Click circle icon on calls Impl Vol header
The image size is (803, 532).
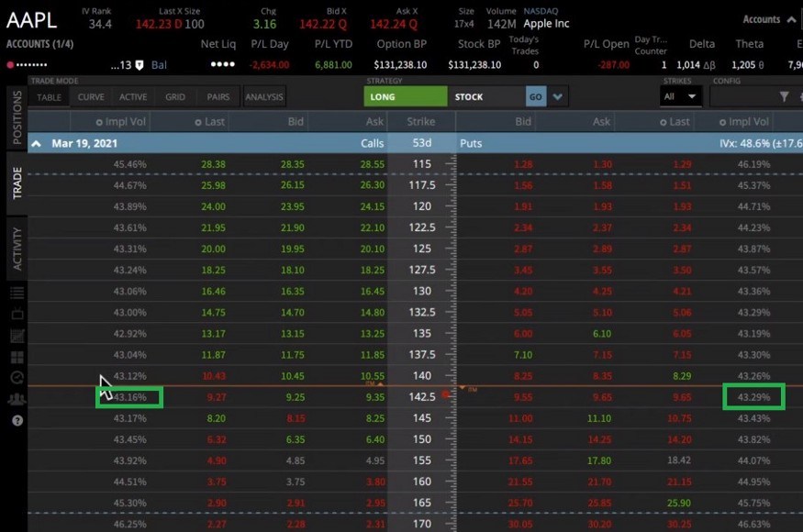point(99,122)
